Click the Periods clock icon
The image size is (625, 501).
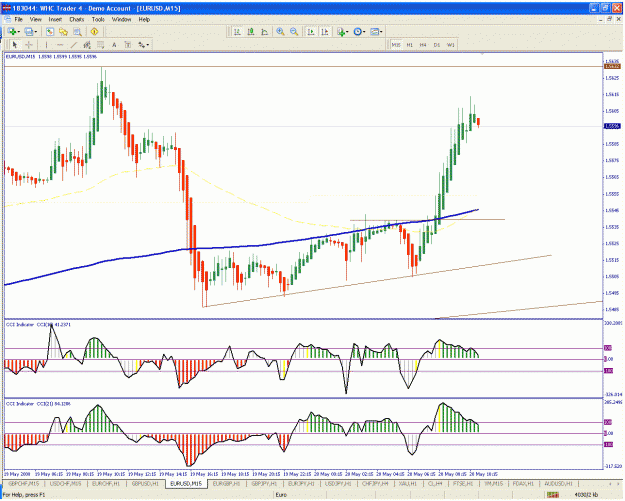(357, 31)
